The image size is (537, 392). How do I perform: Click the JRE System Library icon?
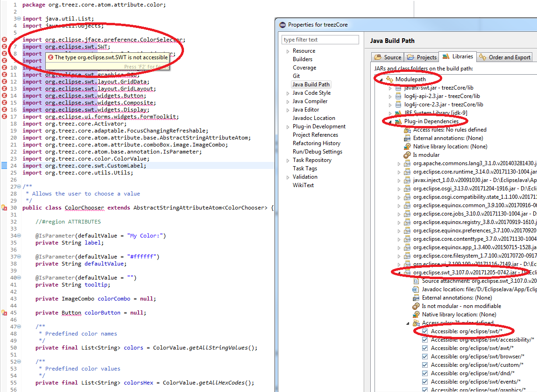coord(398,113)
